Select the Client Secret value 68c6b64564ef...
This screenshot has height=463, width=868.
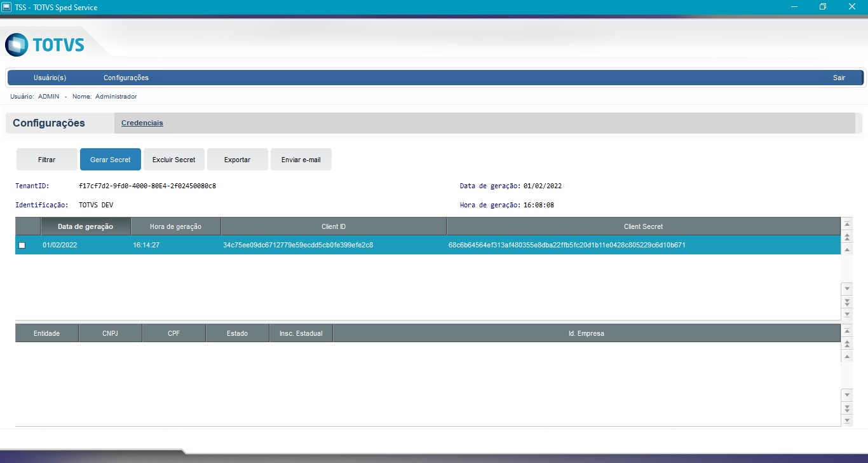(567, 245)
